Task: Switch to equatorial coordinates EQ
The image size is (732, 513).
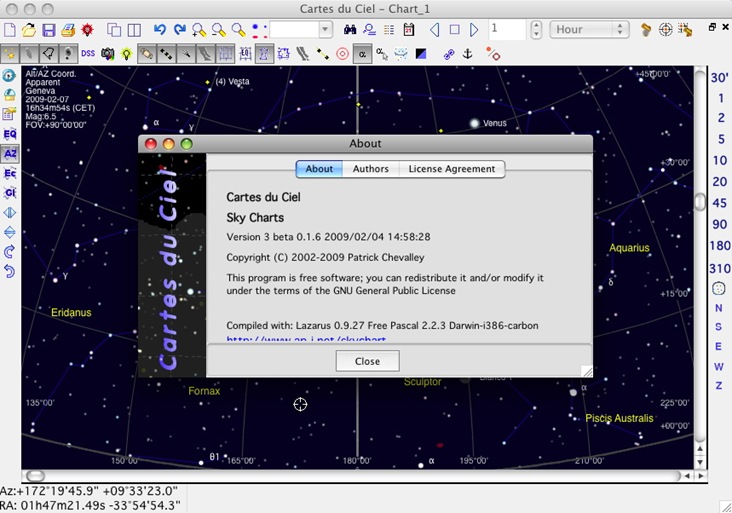Action: (x=10, y=134)
